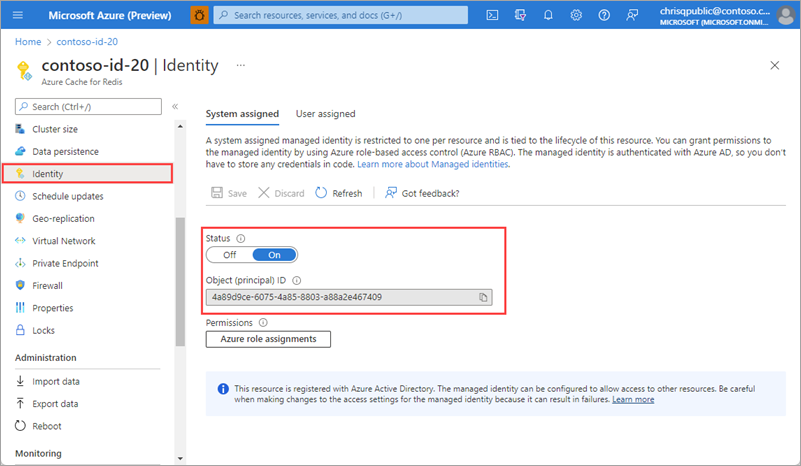Open Cloud Shell from top bar
This screenshot has width=801, height=466.
coord(492,15)
